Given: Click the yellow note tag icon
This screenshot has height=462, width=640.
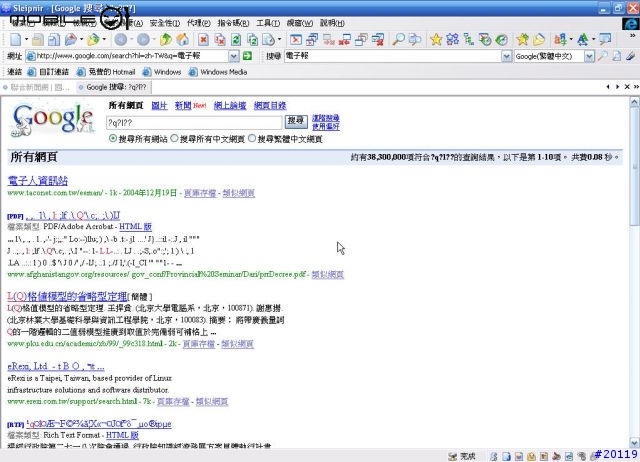Looking at the screenshot, I should [x=539, y=40].
